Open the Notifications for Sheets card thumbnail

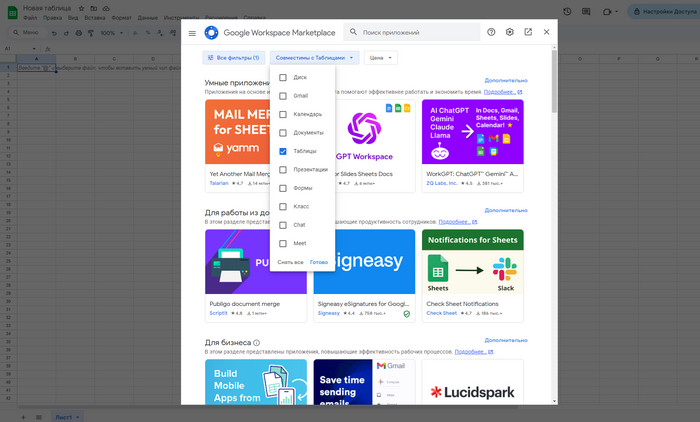473,262
